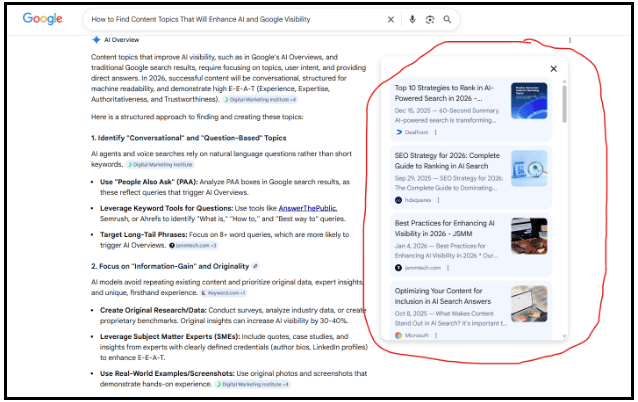This screenshot has height=402, width=638.
Task: Expand jsmmtech.com +3 source chip
Action: pyautogui.click(x=193, y=245)
